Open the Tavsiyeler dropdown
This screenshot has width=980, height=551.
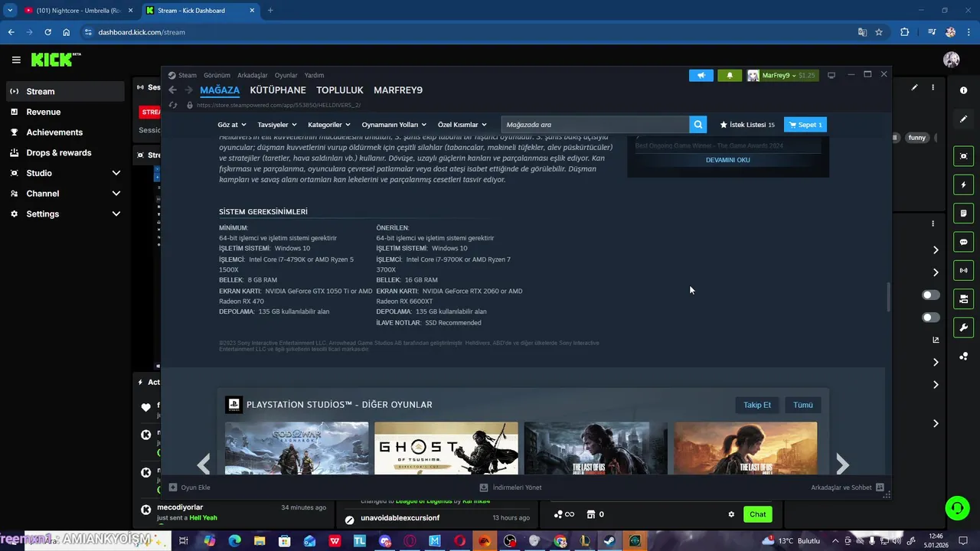click(x=277, y=125)
